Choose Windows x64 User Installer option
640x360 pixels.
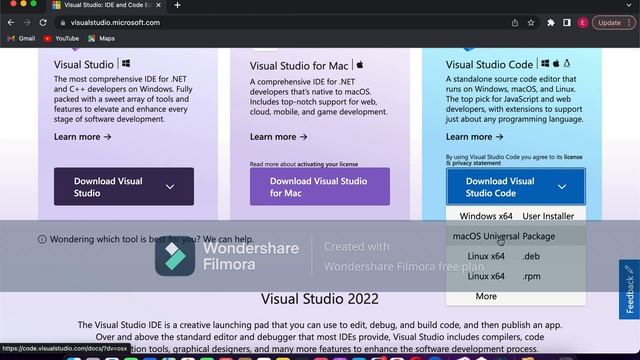(x=516, y=216)
